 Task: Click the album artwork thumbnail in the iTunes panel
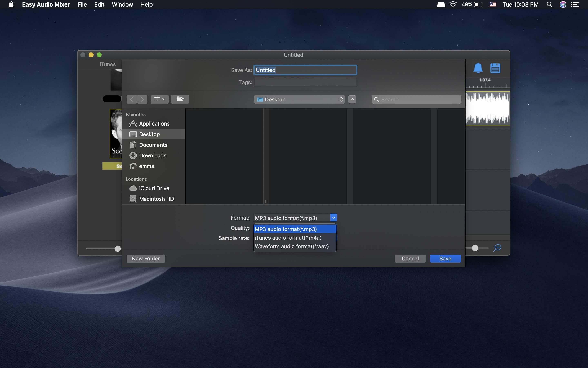tap(116, 133)
